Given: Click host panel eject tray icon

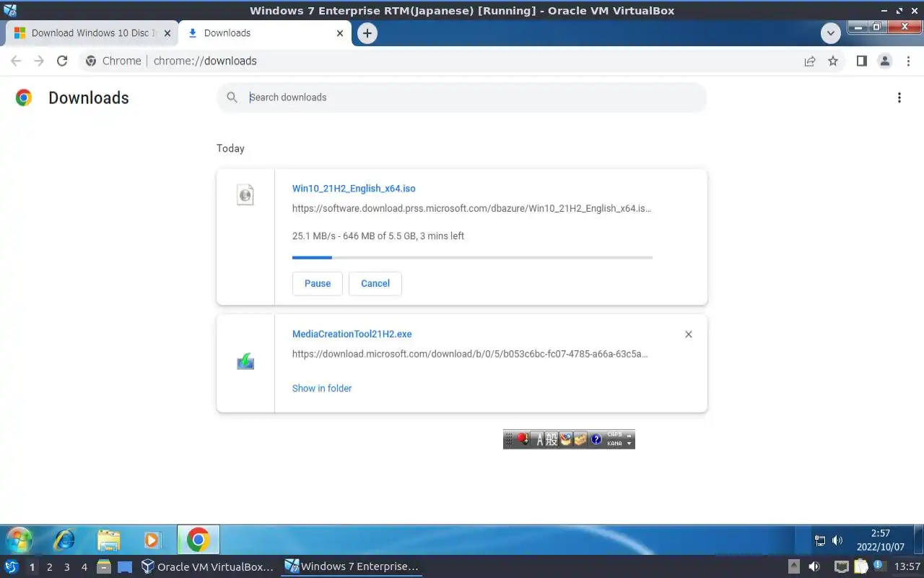Looking at the screenshot, I should [x=794, y=567].
